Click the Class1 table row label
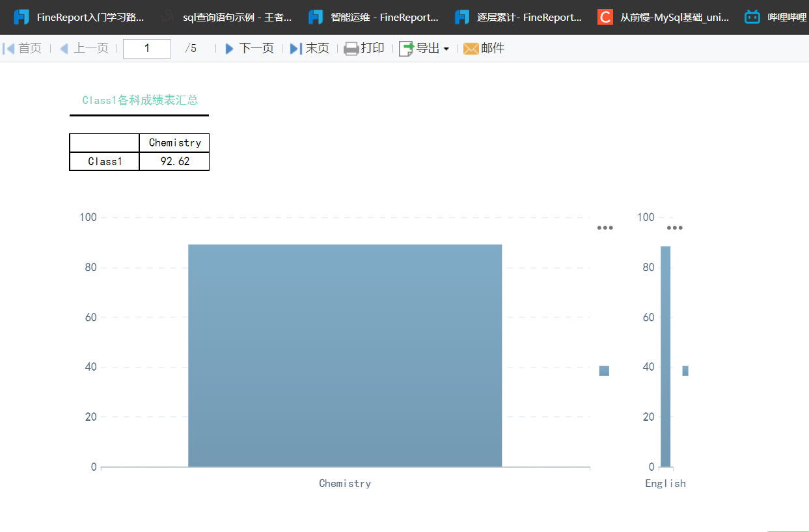 click(105, 161)
